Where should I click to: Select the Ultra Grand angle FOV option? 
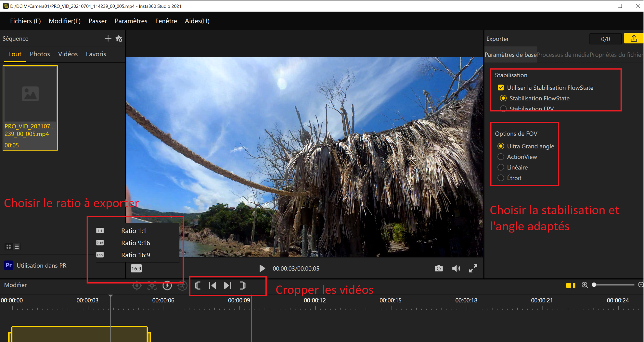point(501,146)
